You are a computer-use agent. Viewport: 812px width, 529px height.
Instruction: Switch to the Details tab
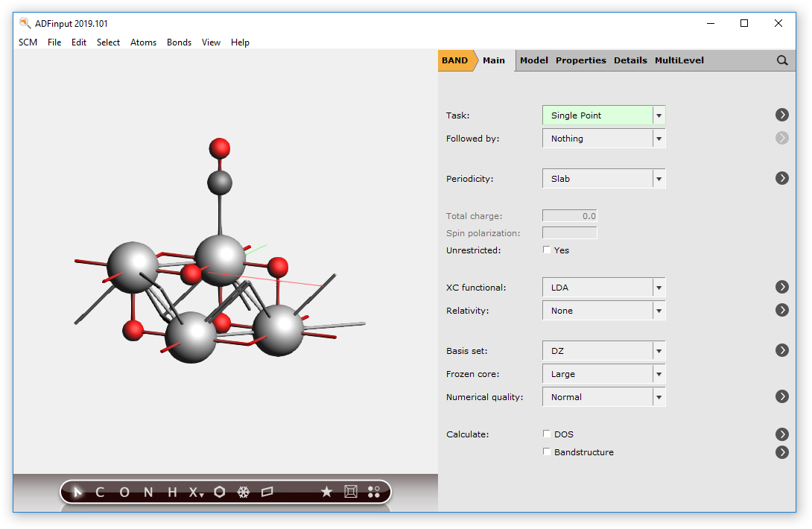tap(630, 60)
